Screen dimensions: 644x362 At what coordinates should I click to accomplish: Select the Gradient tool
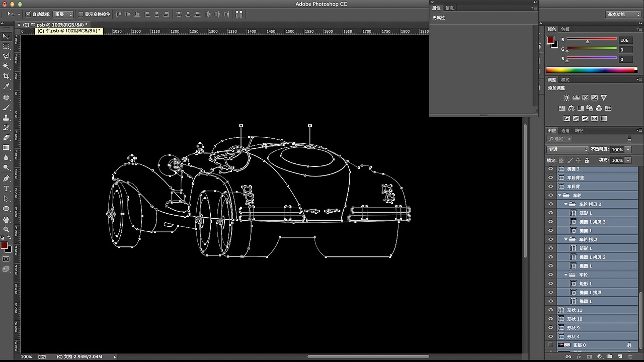click(x=7, y=147)
